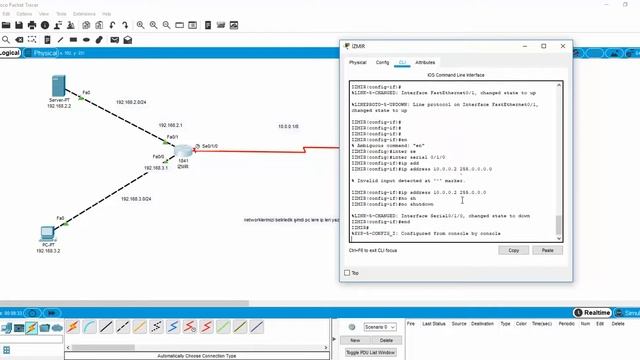This screenshot has height=360, width=640.
Task: Select the Place Note tool
Action: pyautogui.click(x=47, y=40)
